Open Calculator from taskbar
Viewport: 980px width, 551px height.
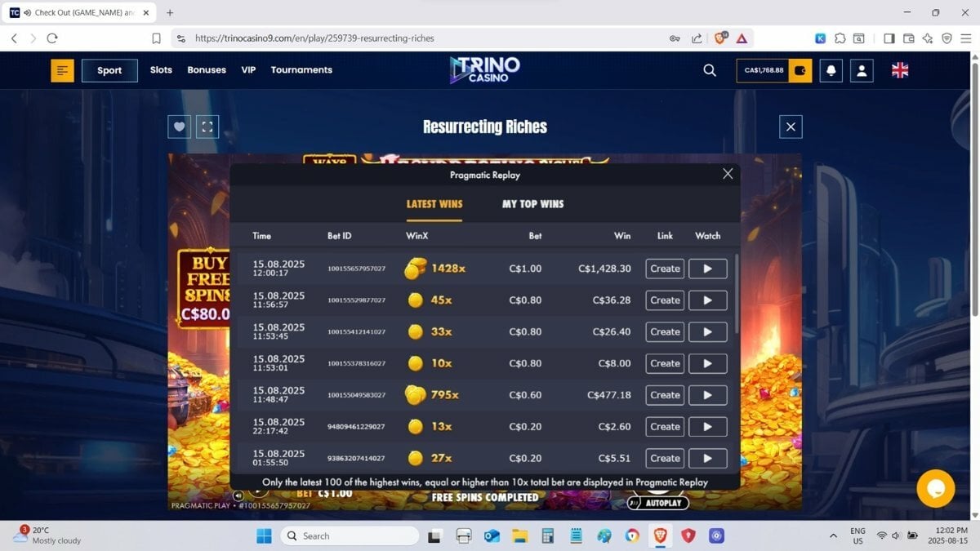click(x=548, y=536)
